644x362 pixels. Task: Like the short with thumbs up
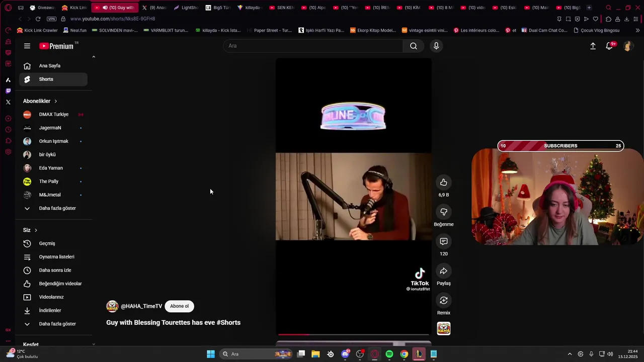point(443,183)
